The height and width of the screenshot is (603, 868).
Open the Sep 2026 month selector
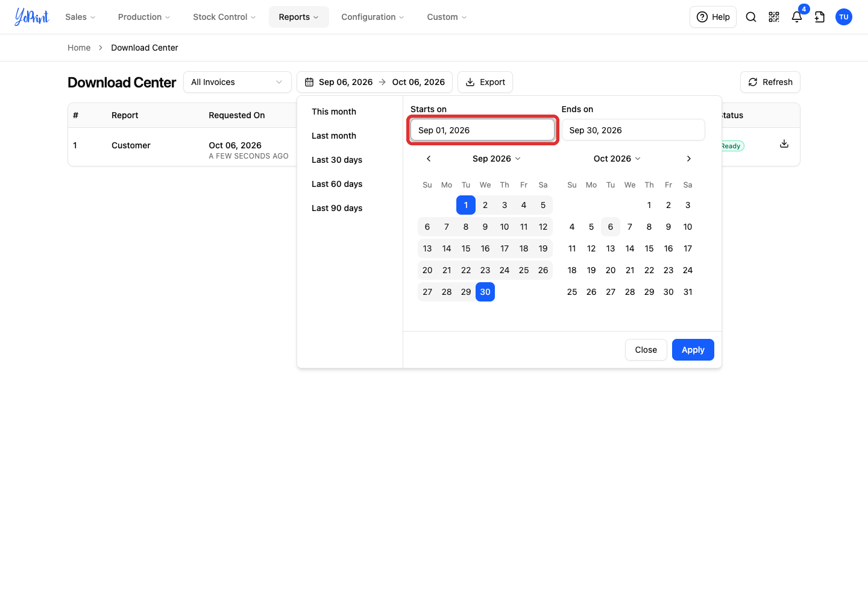497,159
